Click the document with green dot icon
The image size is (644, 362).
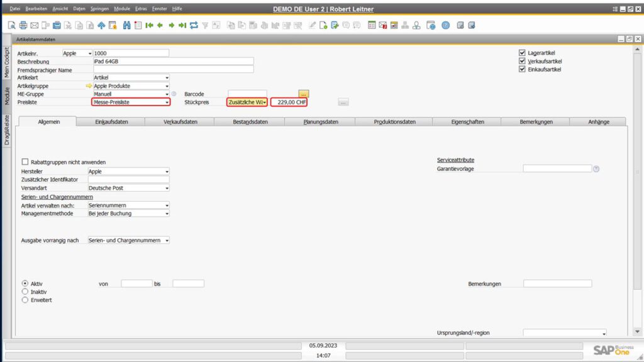coord(323,25)
